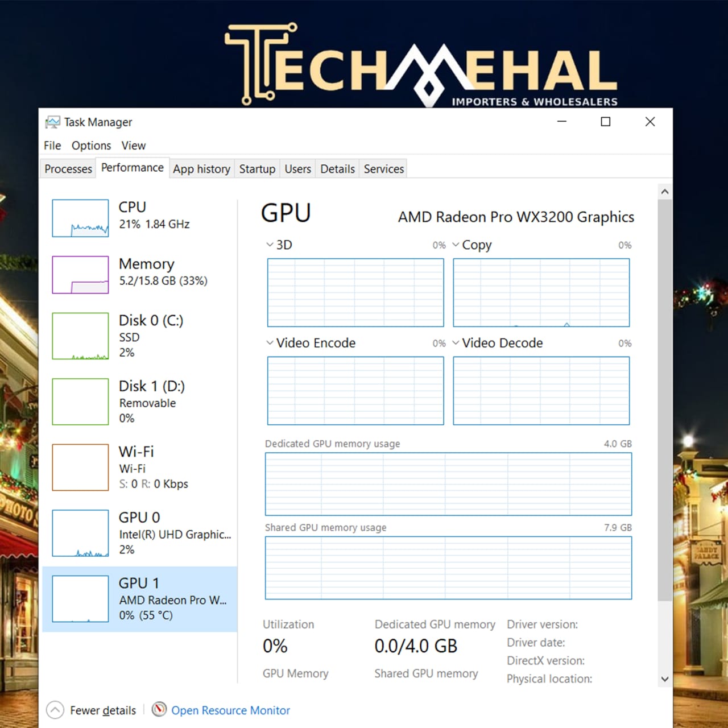Click the Task Manager app icon in title bar
The height and width of the screenshot is (728, 728).
(x=52, y=122)
